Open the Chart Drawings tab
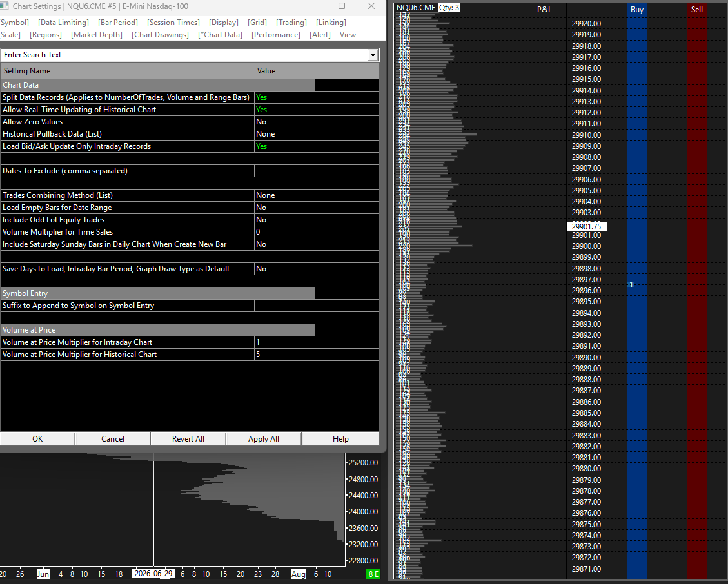Viewport: 728px width, 584px height. 160,35
